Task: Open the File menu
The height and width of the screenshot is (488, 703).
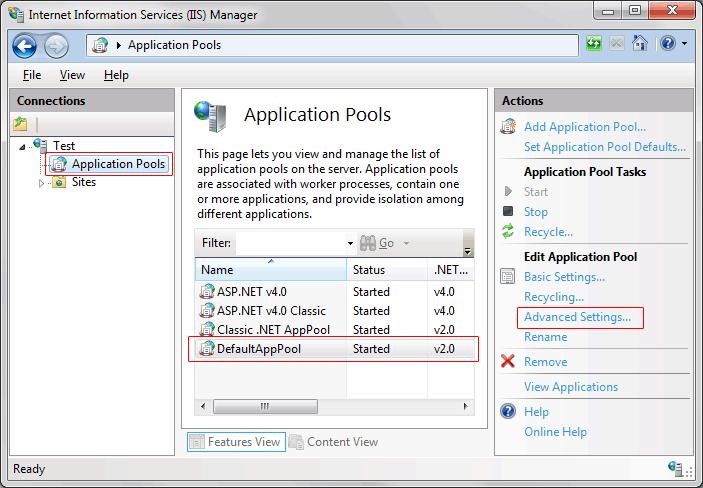Action: coord(32,75)
